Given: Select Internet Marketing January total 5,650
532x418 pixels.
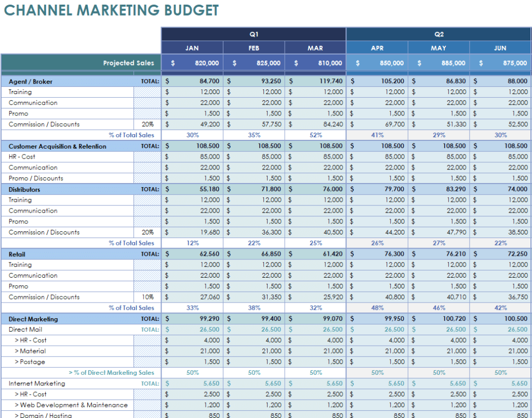Looking at the screenshot, I should click(192, 383).
